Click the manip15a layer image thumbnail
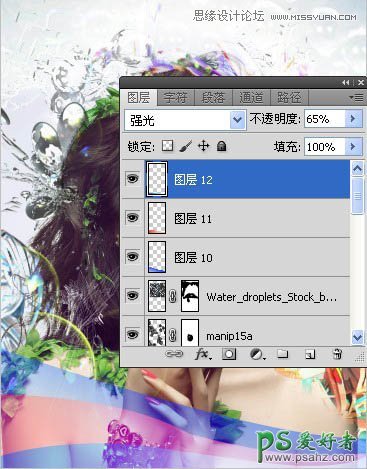367x469 pixels. 157,332
